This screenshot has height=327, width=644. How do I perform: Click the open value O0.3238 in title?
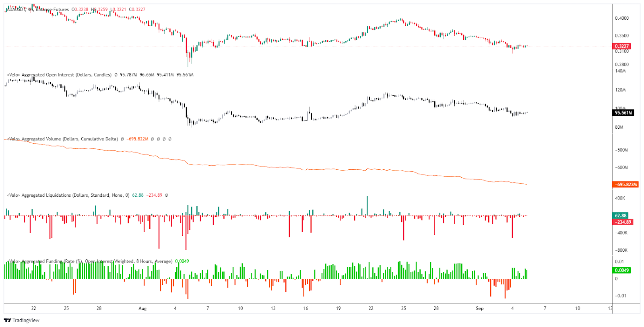tap(80, 9)
